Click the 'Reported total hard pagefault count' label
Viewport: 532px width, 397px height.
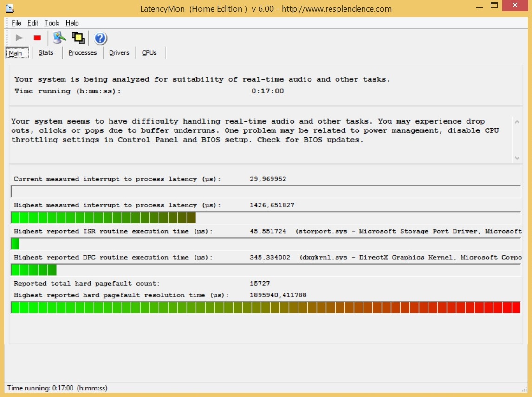coord(86,283)
